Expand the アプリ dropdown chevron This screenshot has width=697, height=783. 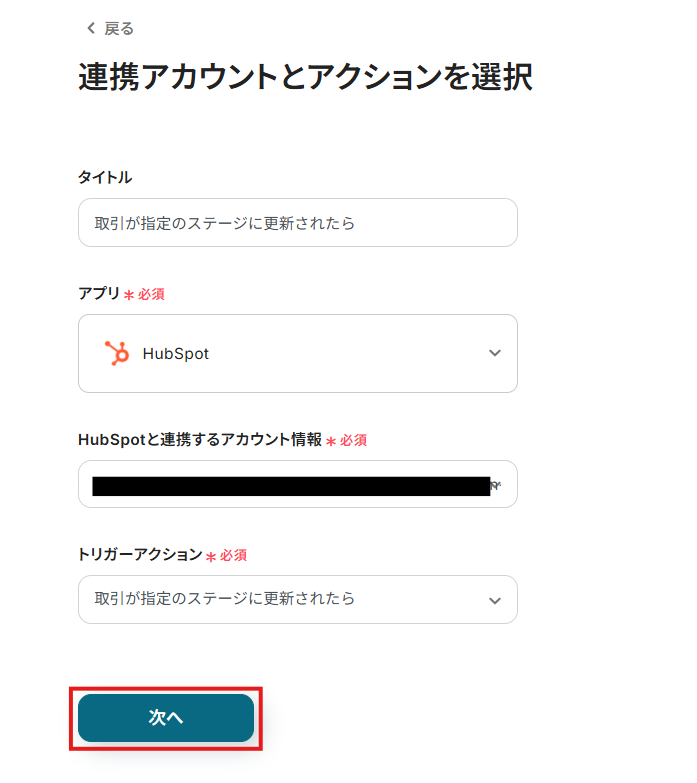[x=494, y=353]
